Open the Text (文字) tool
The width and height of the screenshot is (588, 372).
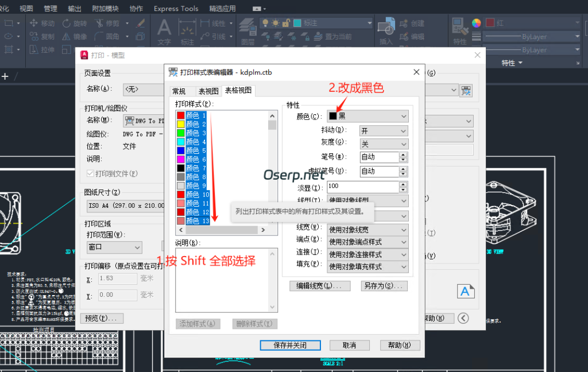(165, 30)
